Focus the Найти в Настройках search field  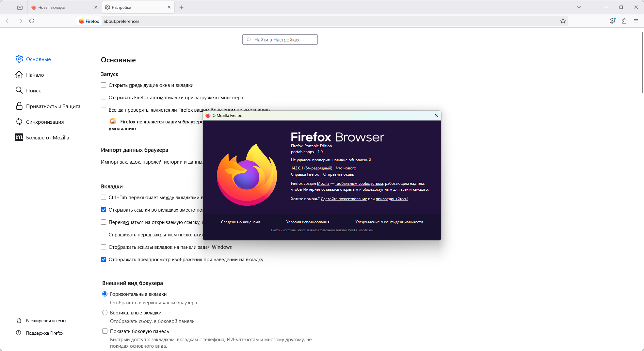tap(280, 40)
